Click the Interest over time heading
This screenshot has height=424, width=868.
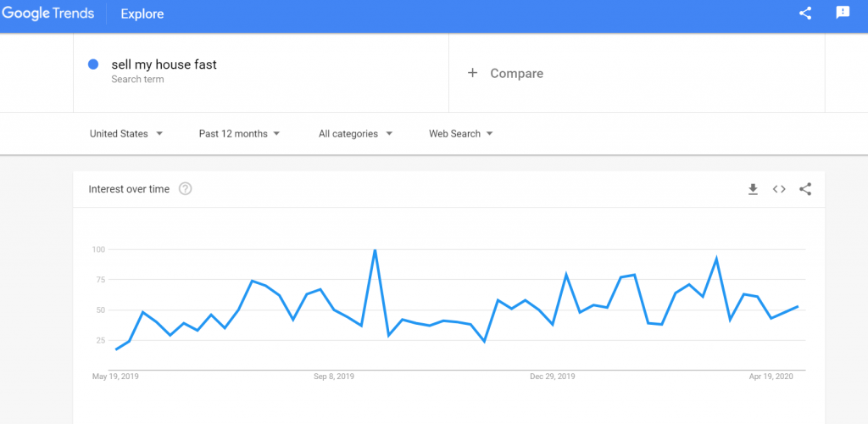click(129, 189)
